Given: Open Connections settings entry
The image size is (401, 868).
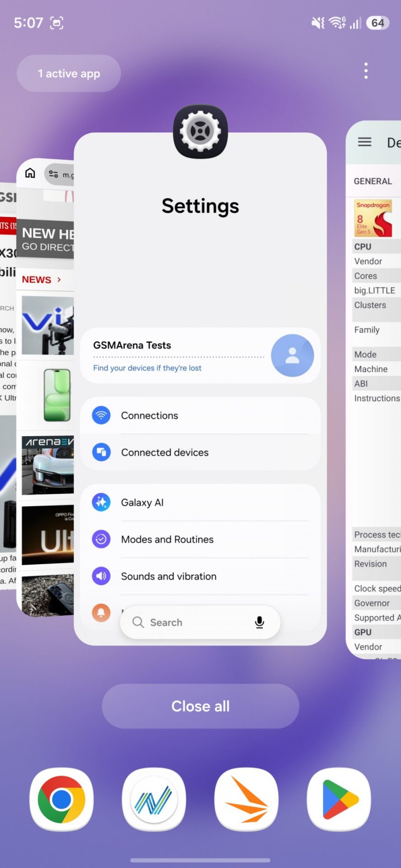Looking at the screenshot, I should [x=149, y=415].
